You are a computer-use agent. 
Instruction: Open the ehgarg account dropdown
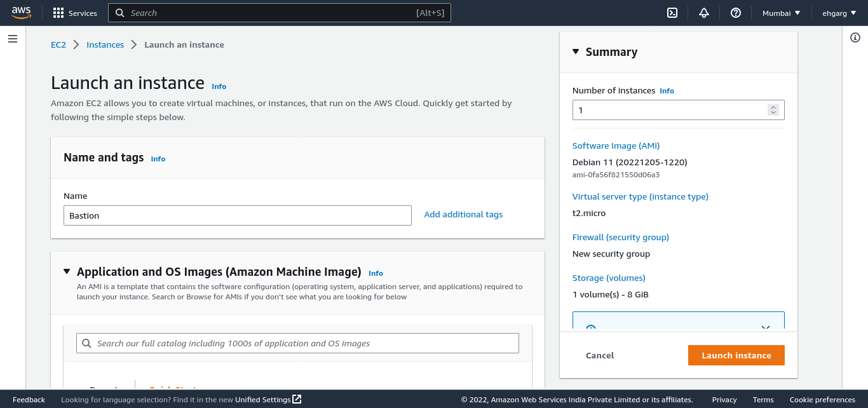[839, 13]
